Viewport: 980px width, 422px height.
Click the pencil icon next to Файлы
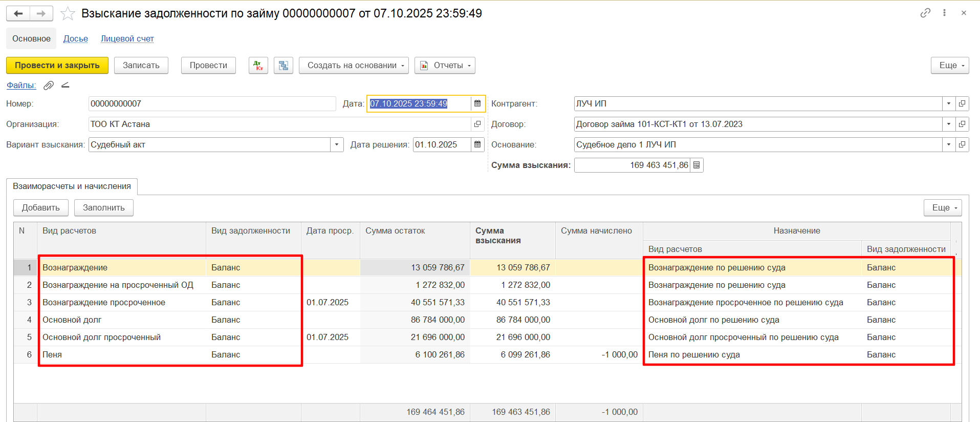tap(66, 85)
